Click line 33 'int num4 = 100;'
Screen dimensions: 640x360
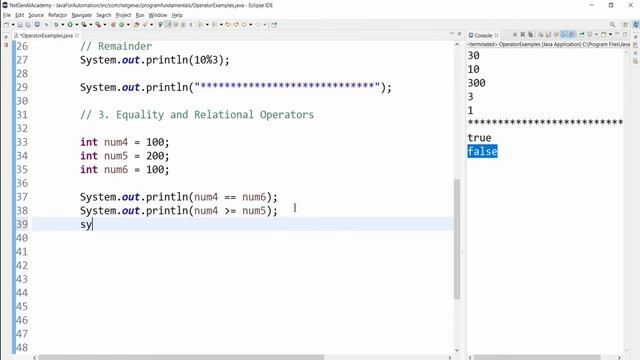pos(124,142)
